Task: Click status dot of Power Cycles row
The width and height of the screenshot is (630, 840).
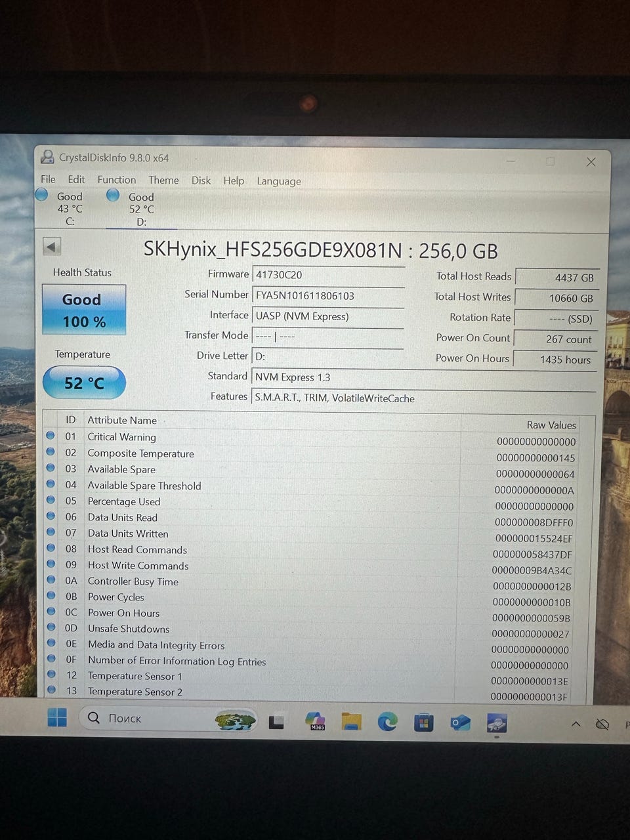Action: (51, 595)
